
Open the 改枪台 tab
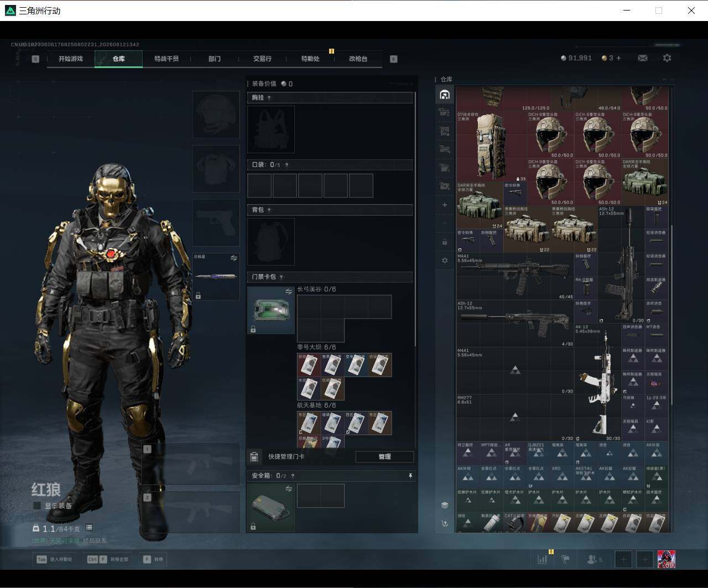(358, 59)
